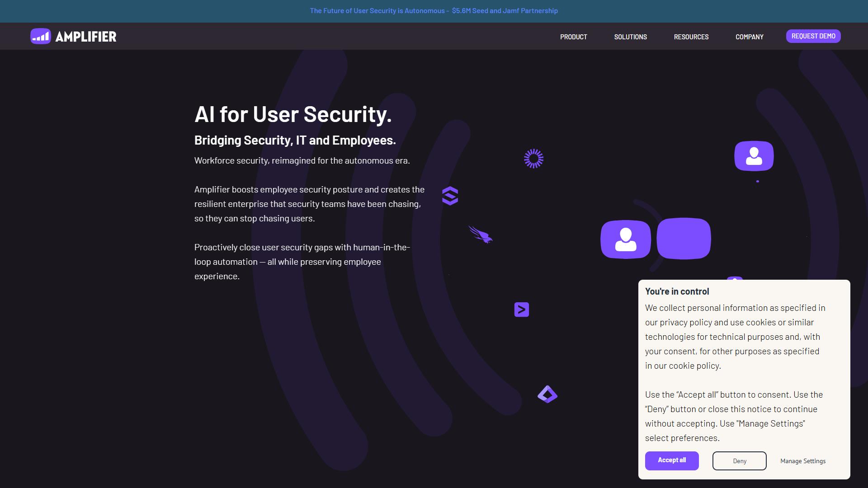Open Manage Settings for cookies
The width and height of the screenshot is (868, 488).
pos(803,461)
